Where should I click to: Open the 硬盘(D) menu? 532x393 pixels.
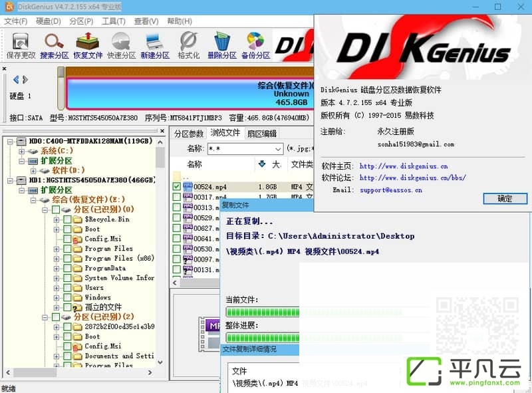tap(48, 21)
